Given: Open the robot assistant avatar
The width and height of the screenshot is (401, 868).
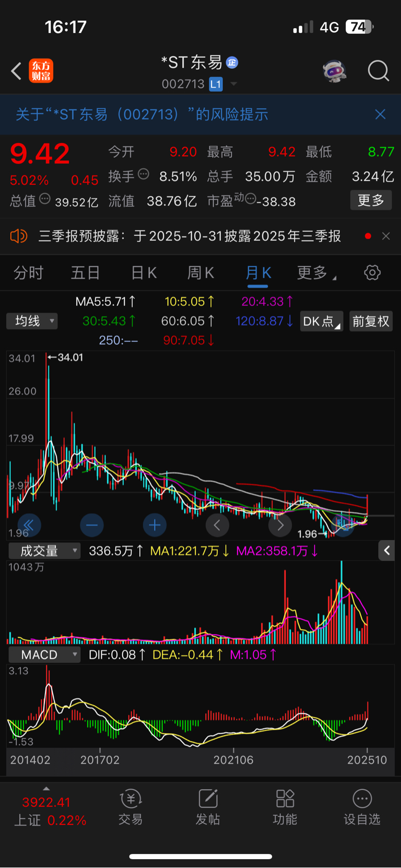Looking at the screenshot, I should pyautogui.click(x=335, y=71).
